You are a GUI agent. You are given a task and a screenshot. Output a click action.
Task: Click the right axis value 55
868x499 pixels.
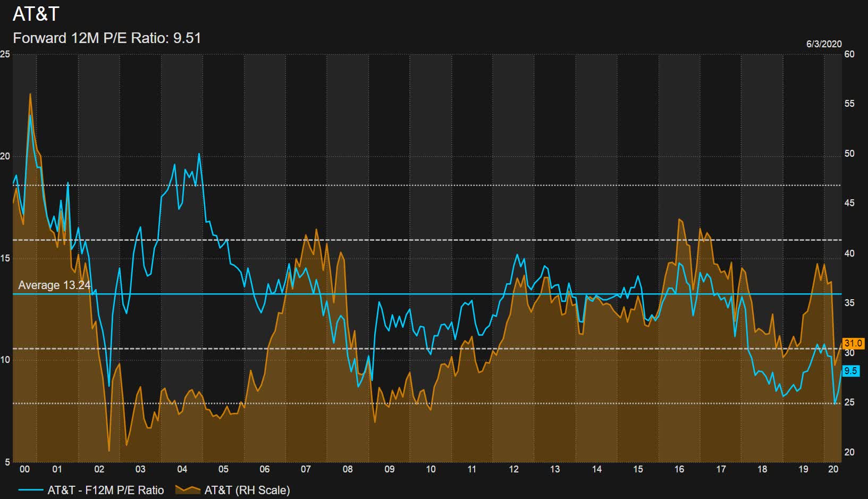pyautogui.click(x=849, y=104)
